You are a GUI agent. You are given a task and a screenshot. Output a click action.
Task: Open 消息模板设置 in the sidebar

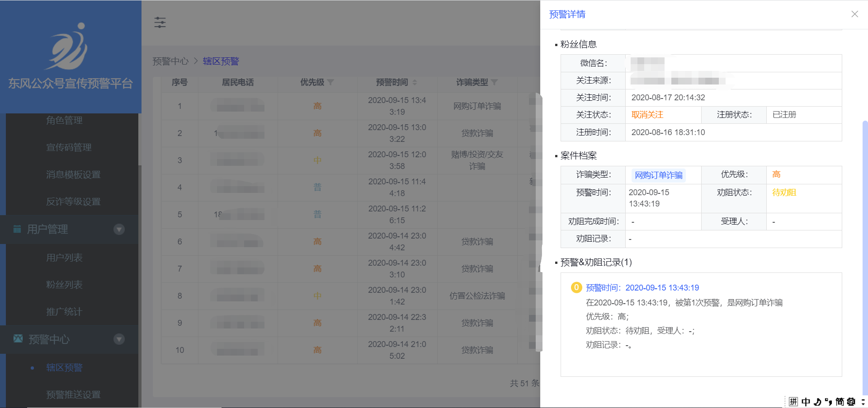click(73, 174)
